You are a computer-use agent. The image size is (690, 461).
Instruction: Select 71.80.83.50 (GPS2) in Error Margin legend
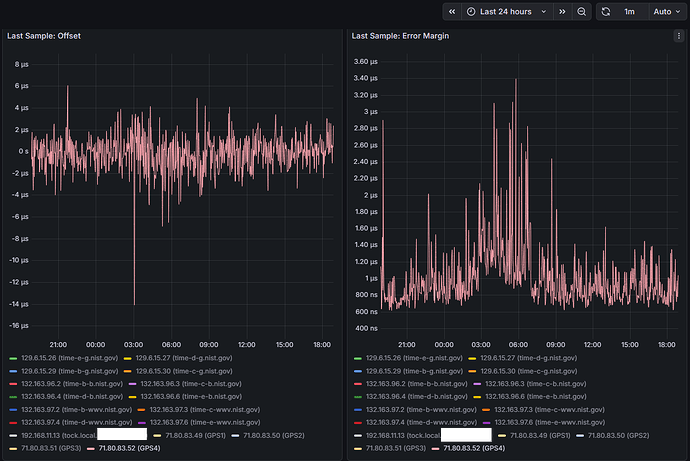point(618,435)
